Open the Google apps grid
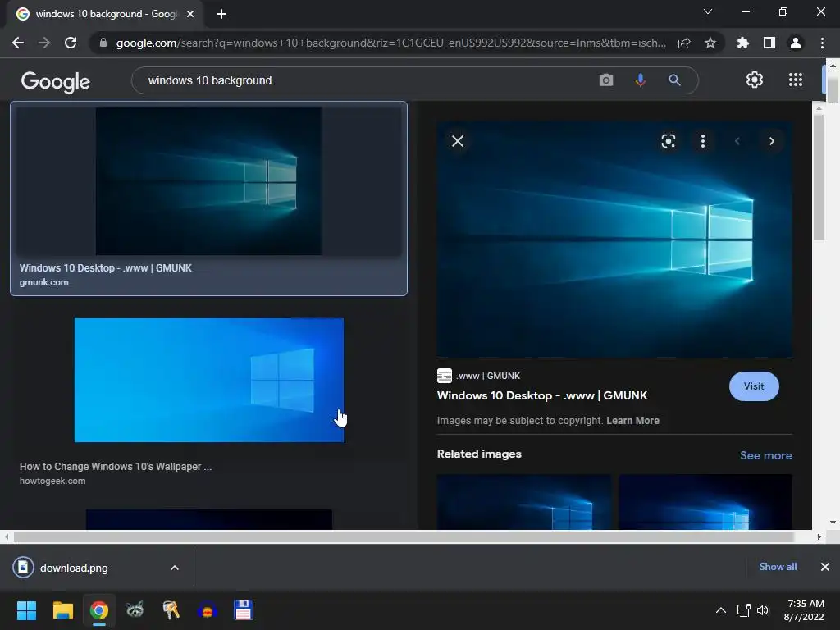The width and height of the screenshot is (840, 630). (796, 80)
